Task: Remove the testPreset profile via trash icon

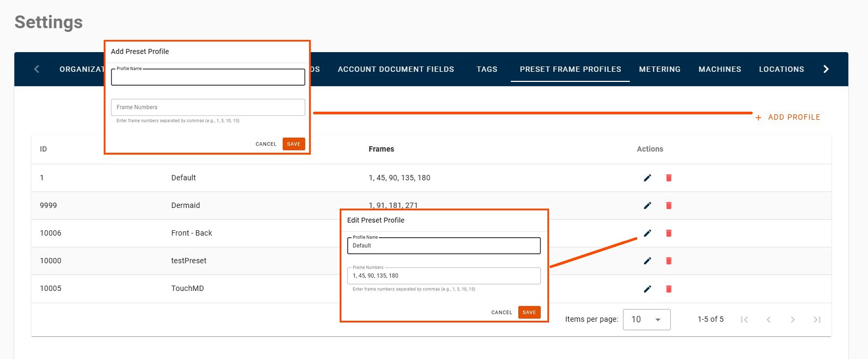Action: click(x=669, y=261)
